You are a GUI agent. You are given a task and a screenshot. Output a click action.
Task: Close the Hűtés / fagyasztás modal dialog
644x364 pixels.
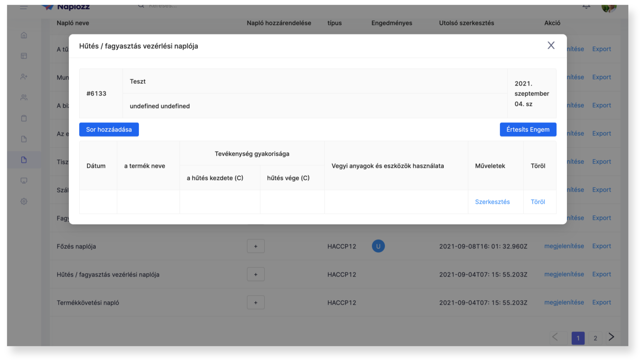click(551, 45)
